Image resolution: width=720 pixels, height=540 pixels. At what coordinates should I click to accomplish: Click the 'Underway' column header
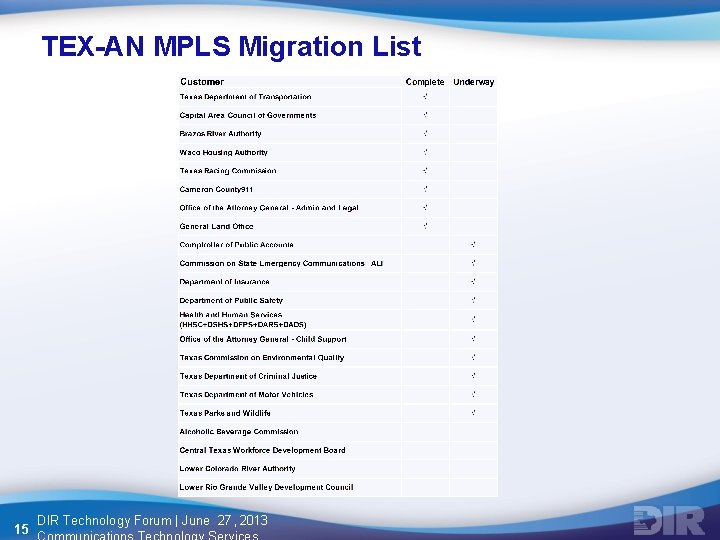coord(473,82)
